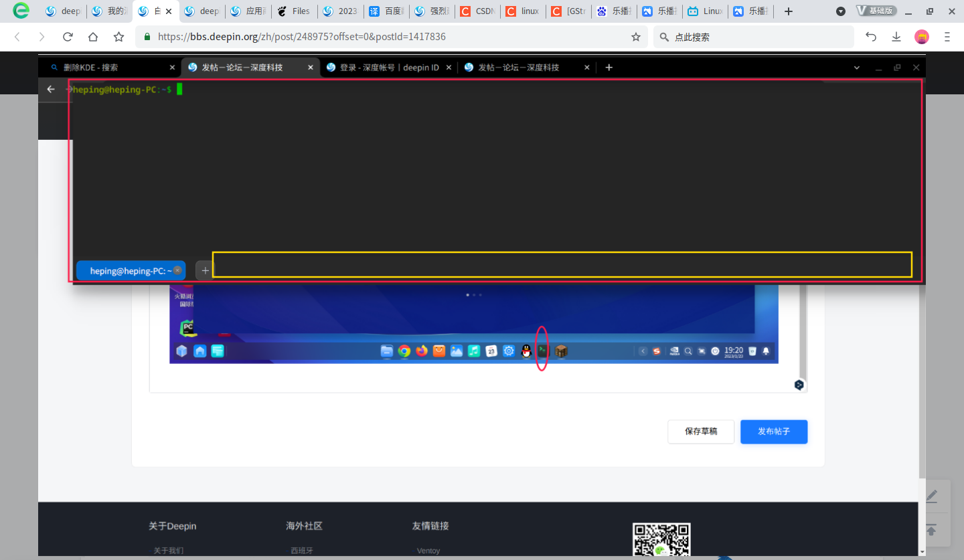Image resolution: width=964 pixels, height=560 pixels.
Task: Open the Ventoy footer link
Action: tap(428, 551)
